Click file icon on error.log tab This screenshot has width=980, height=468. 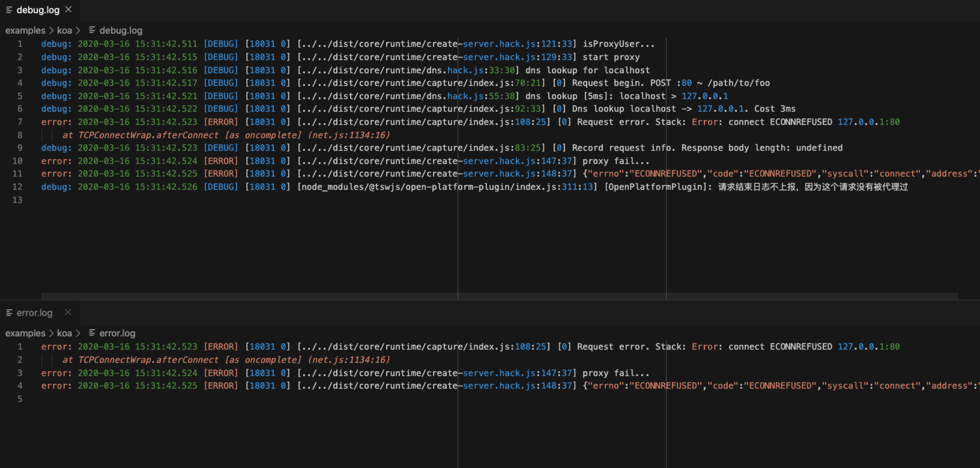(10, 313)
